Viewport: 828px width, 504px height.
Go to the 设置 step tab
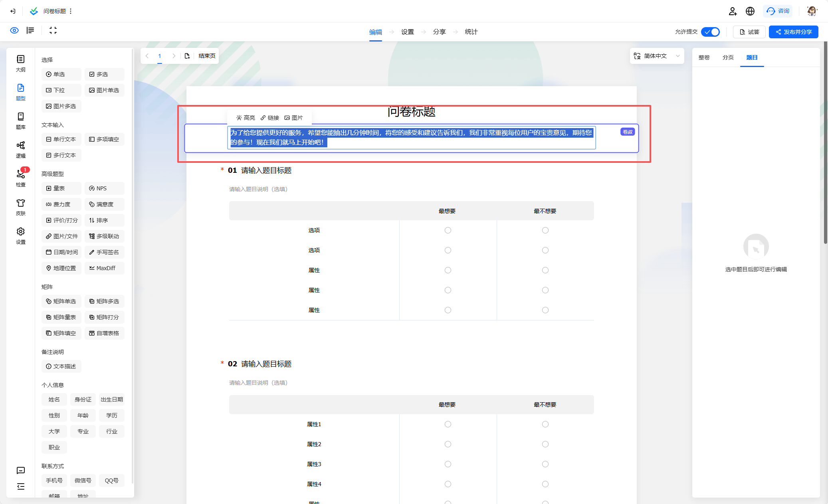click(407, 32)
